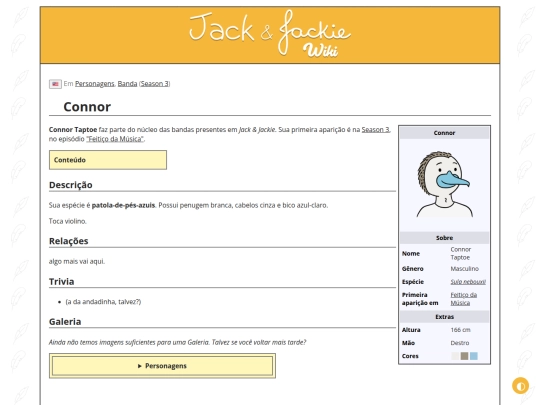Toggle dark mode contrast button
The image size is (540, 405).
click(520, 385)
